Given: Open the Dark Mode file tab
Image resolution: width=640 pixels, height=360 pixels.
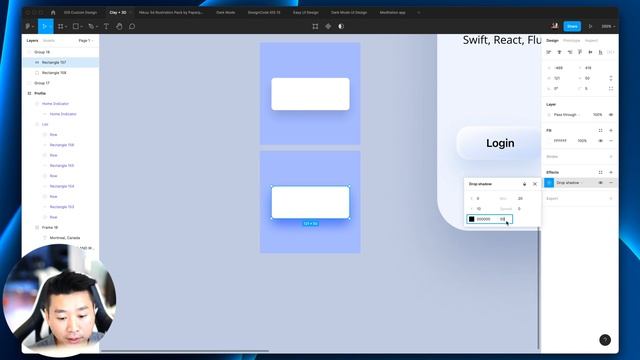Looking at the screenshot, I should pyautogui.click(x=225, y=12).
